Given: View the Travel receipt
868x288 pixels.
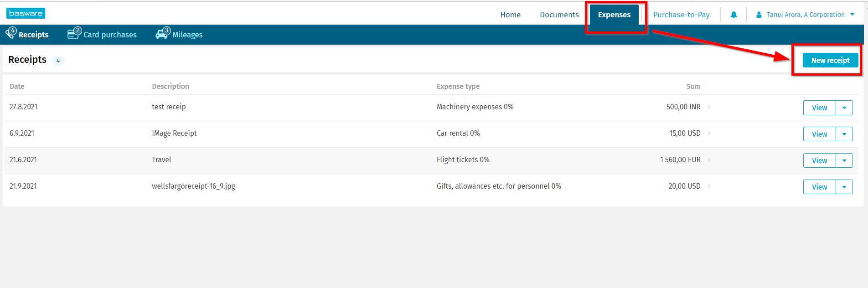Looking at the screenshot, I should (819, 161).
